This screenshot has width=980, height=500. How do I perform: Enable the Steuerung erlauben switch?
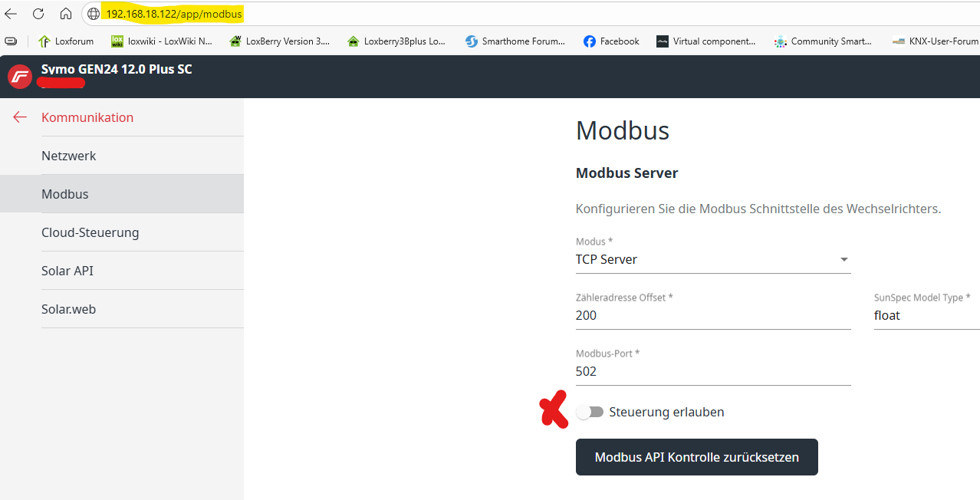point(590,412)
